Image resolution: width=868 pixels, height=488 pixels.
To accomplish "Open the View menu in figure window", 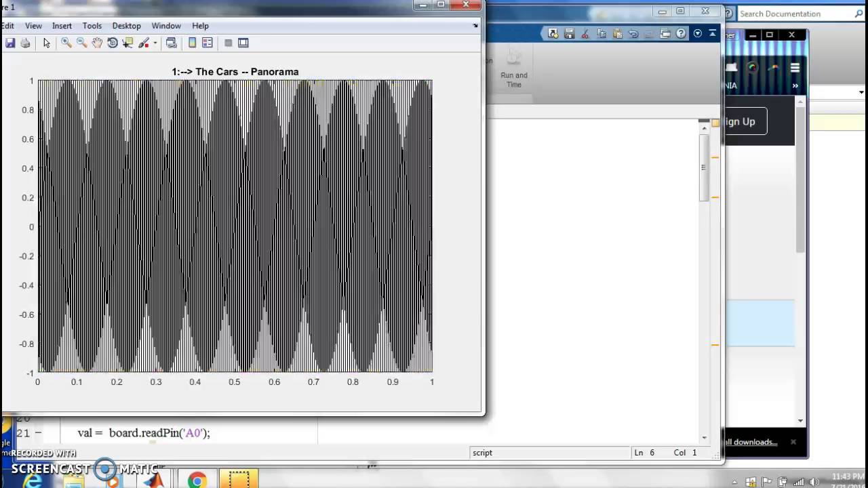I will pos(33,26).
